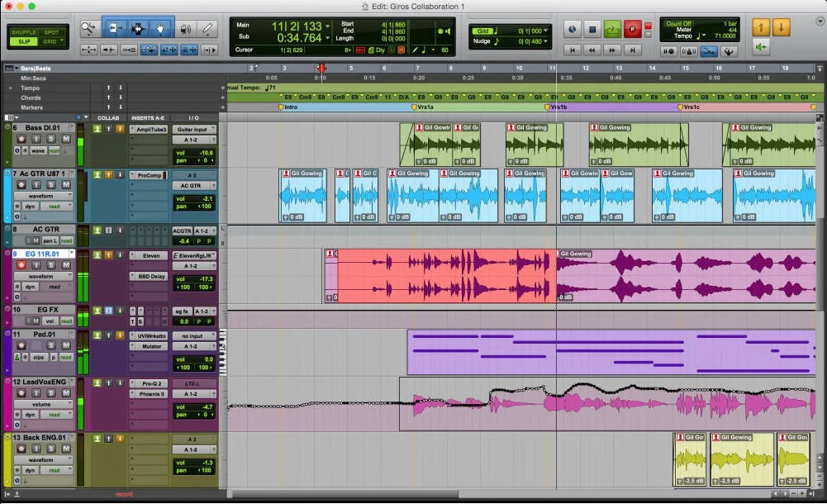Select the Pencil tool

point(208,28)
